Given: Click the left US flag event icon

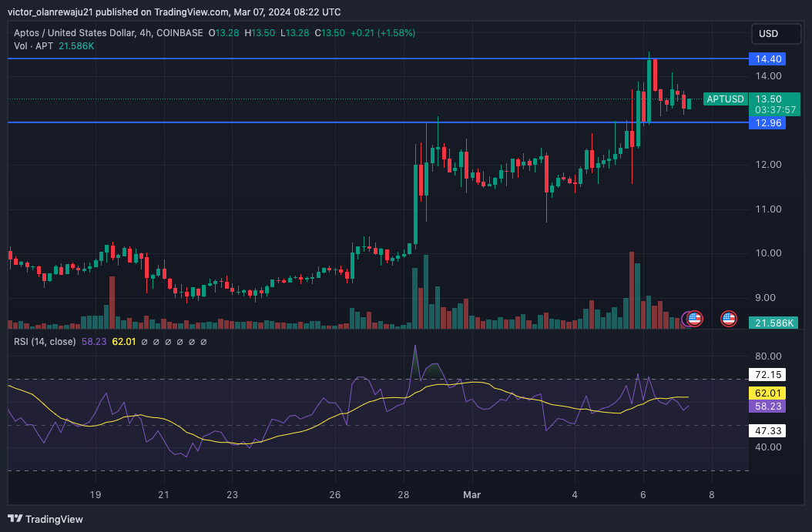Looking at the screenshot, I should 694,319.
